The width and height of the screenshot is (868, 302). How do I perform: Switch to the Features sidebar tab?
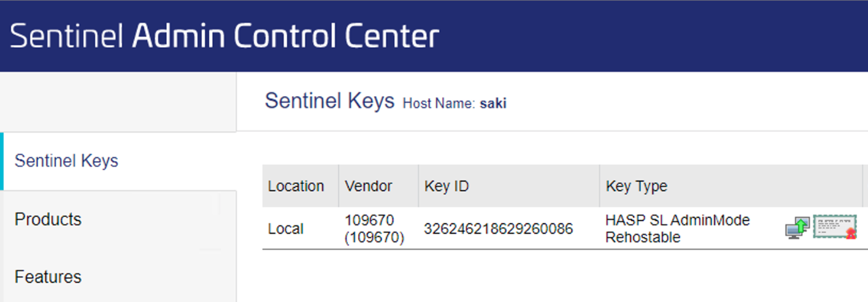pyautogui.click(x=48, y=277)
